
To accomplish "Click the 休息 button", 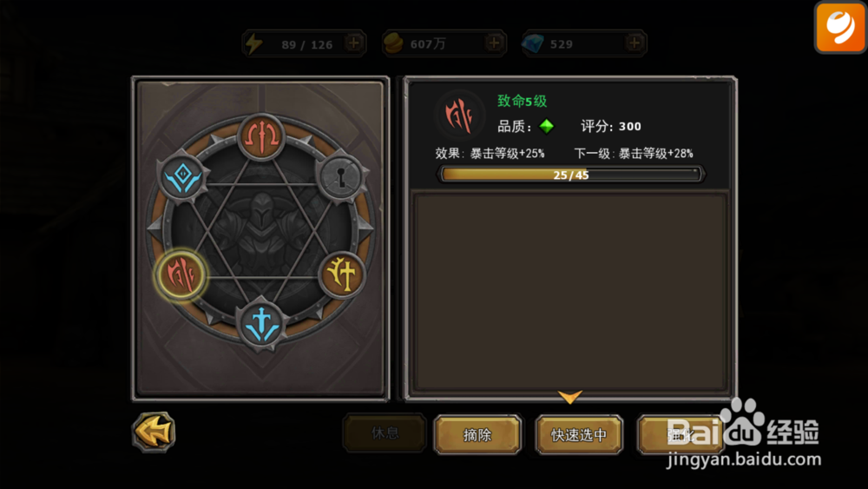I will [385, 433].
